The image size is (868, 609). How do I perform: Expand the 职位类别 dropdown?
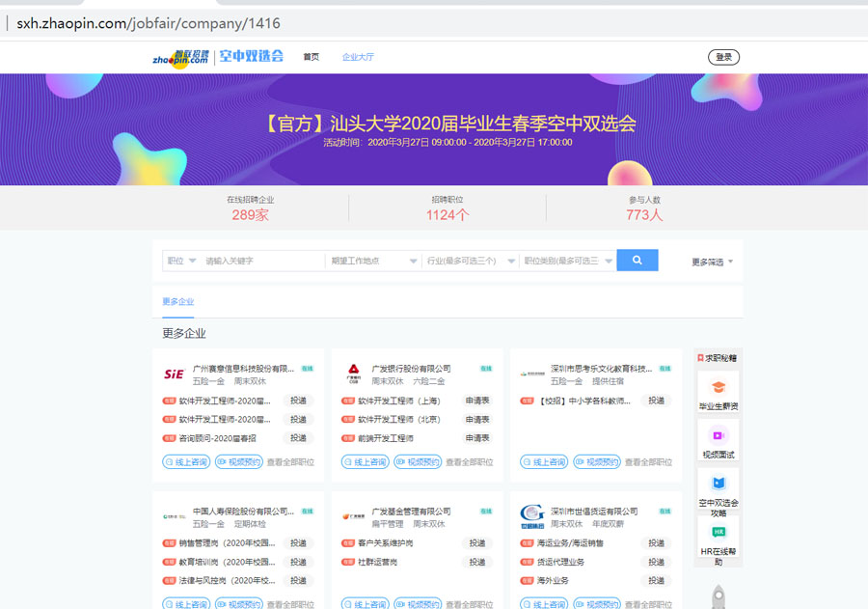coord(567,261)
